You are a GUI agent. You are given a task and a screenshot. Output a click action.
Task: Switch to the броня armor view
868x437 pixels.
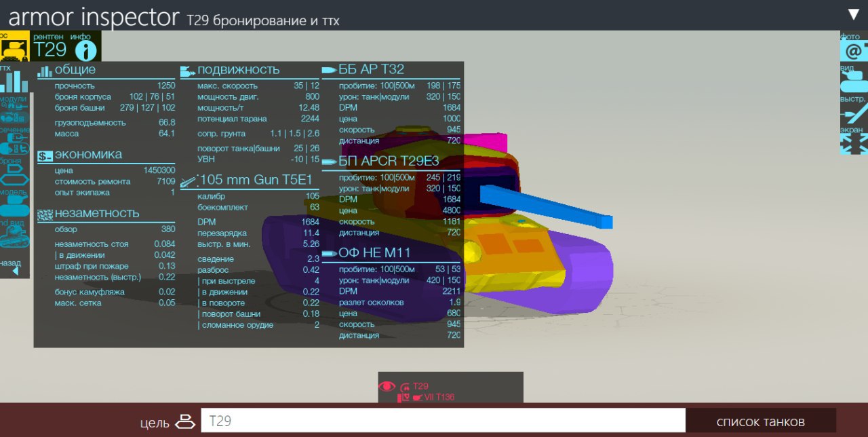[x=14, y=176]
